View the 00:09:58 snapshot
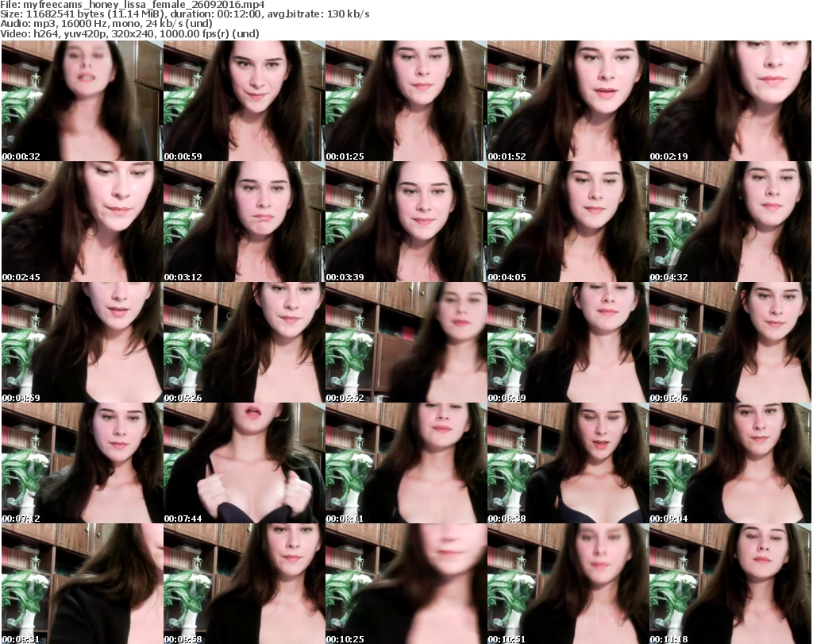 [x=245, y=584]
